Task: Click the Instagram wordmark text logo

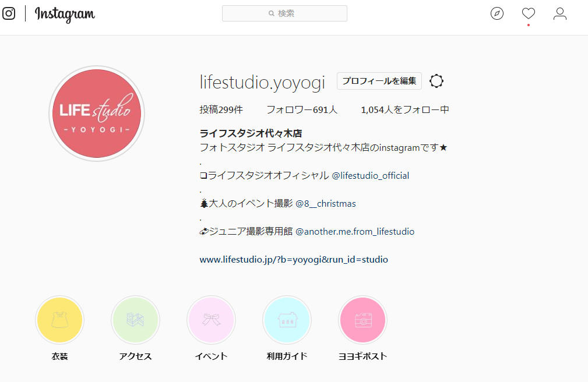Action: click(65, 14)
